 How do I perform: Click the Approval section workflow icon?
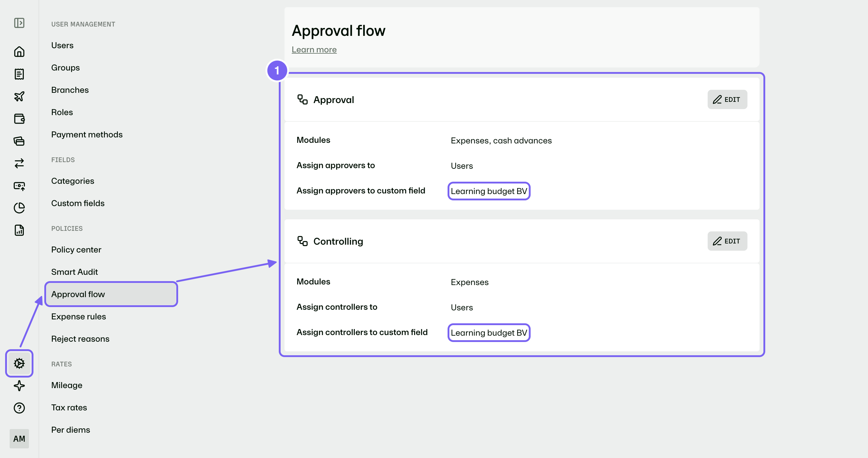pos(302,100)
